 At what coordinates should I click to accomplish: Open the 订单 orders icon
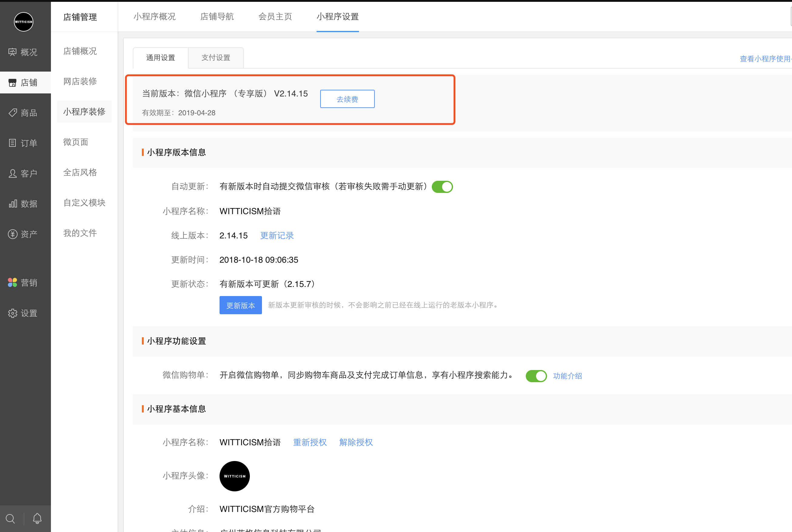(12, 143)
